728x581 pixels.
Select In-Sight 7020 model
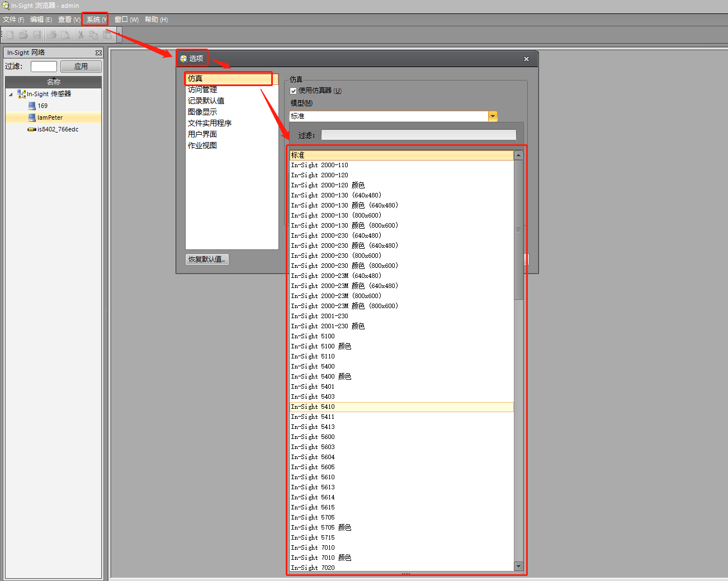click(401, 568)
